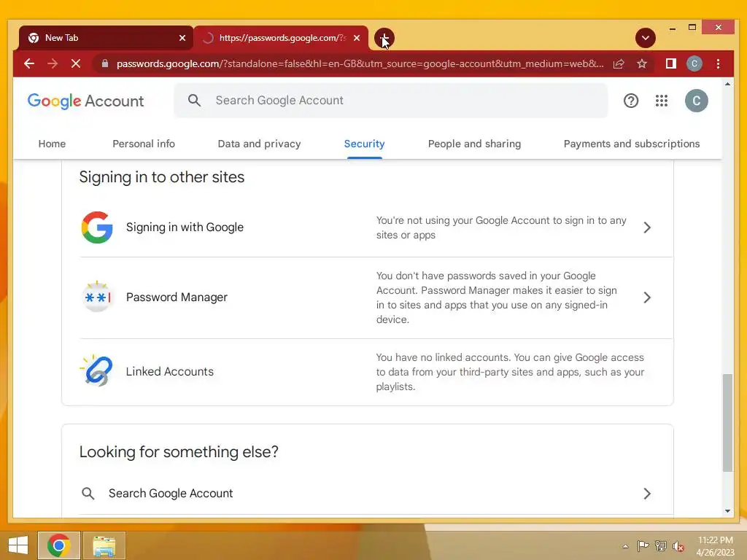Open the Help question mark icon

pos(631,101)
